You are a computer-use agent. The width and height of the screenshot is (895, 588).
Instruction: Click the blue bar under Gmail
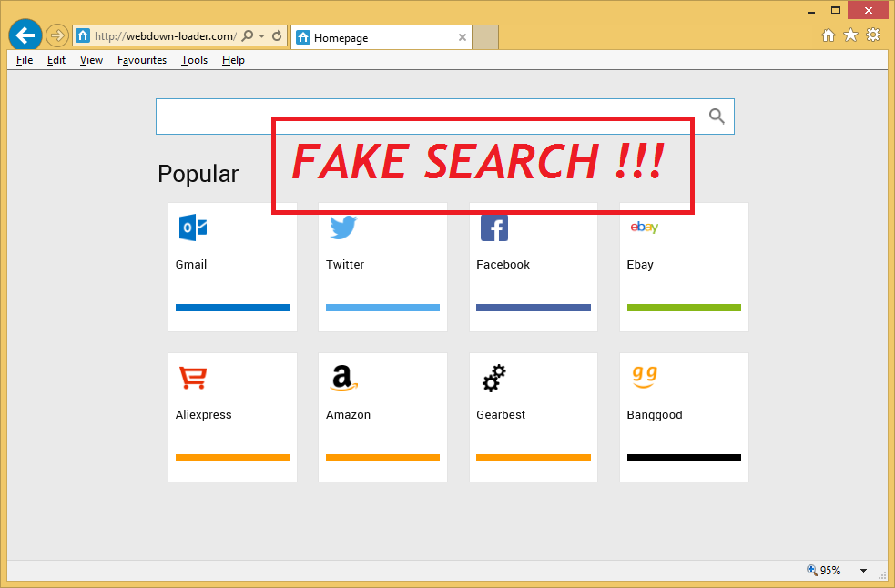click(x=232, y=308)
